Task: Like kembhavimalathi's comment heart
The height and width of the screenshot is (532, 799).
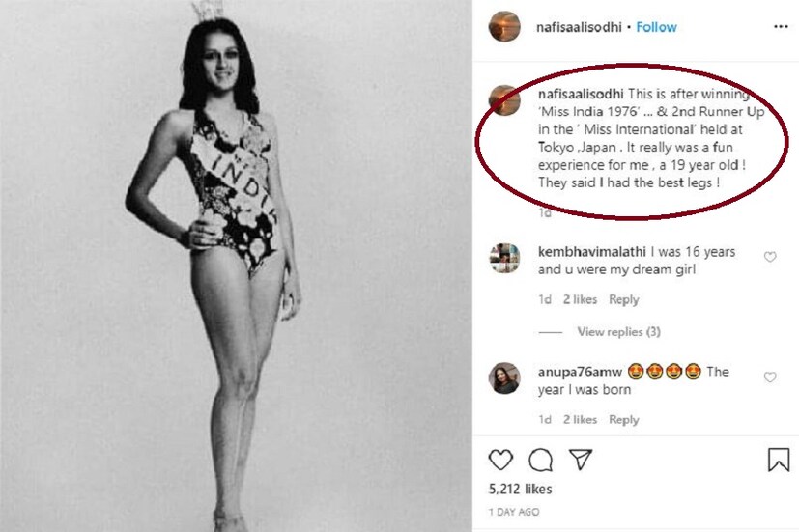Action: tap(770, 257)
